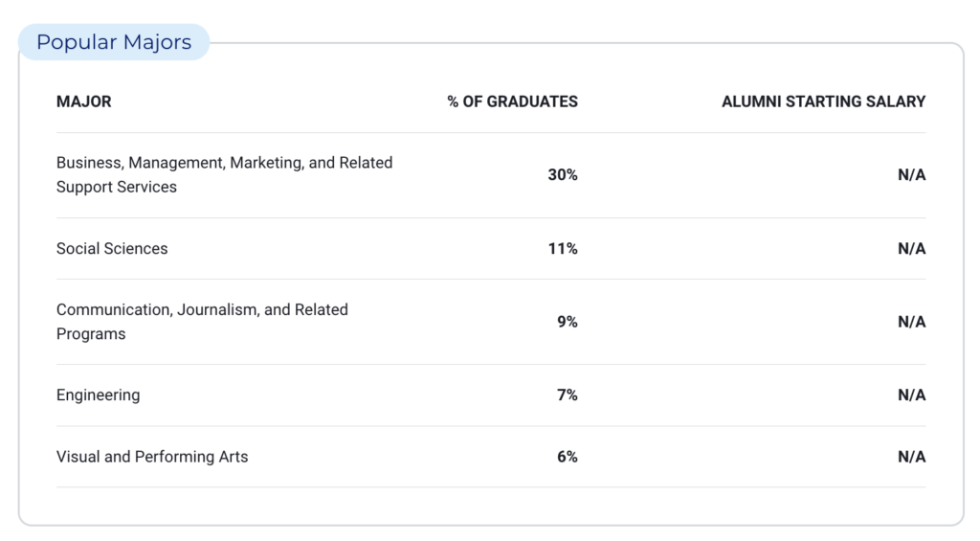Image resolution: width=980 pixels, height=541 pixels.
Task: Click N/A salary for Visual and Performing Arts
Action: click(911, 457)
